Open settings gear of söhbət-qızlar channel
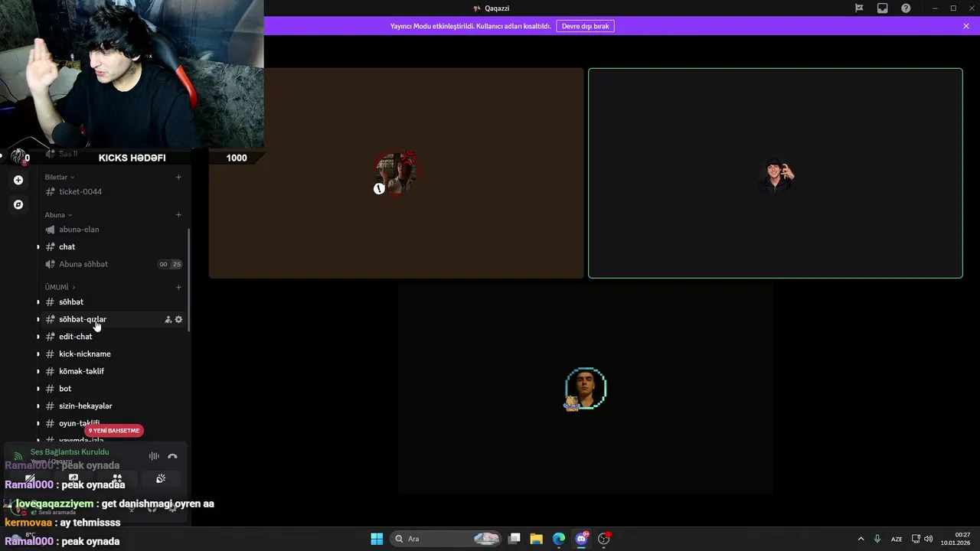 (178, 319)
